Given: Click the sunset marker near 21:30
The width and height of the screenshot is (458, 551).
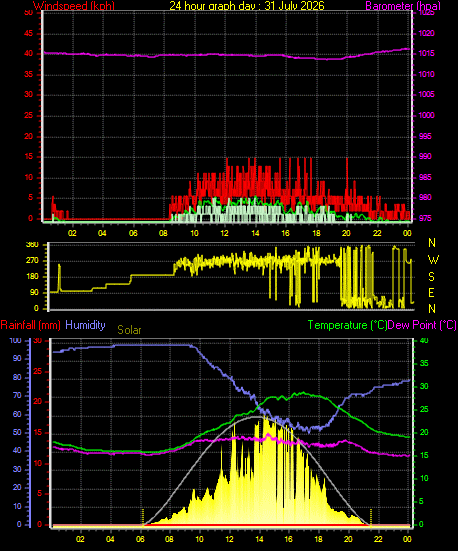Looking at the screenshot, I should pos(371,517).
